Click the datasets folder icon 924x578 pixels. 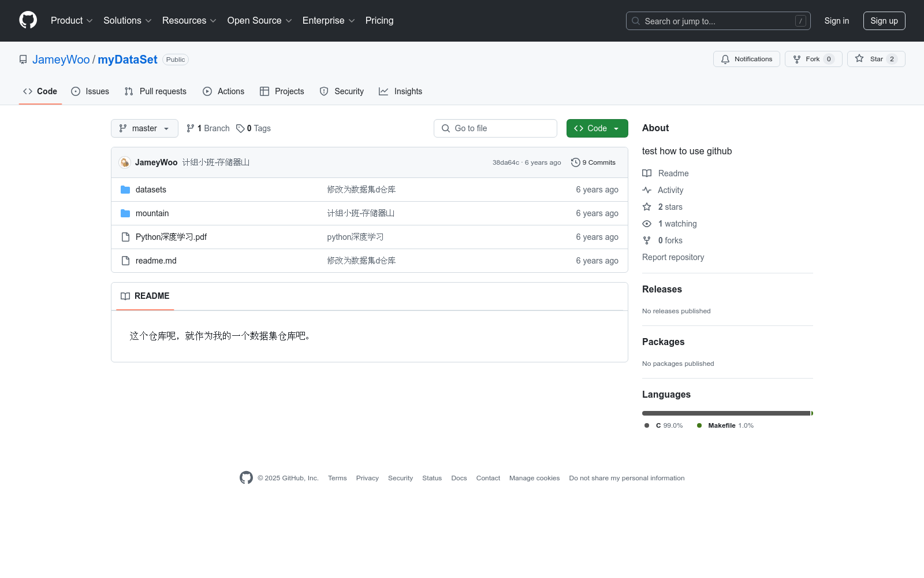[x=125, y=190]
